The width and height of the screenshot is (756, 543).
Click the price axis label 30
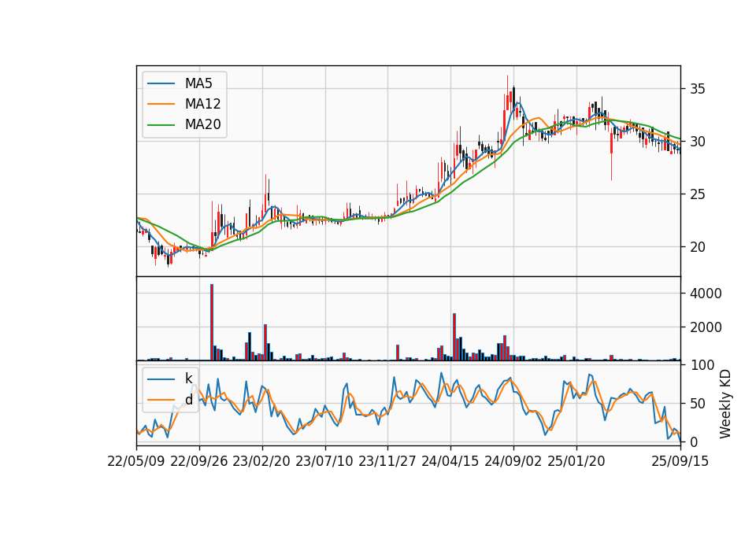coord(698,142)
